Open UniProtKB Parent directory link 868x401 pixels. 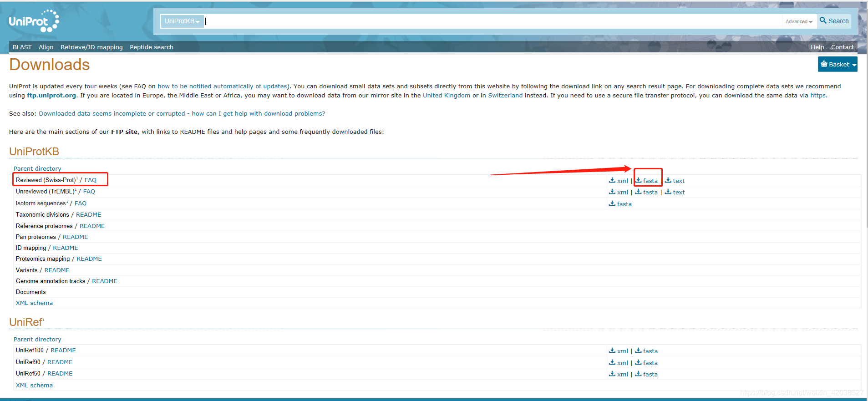(x=37, y=168)
